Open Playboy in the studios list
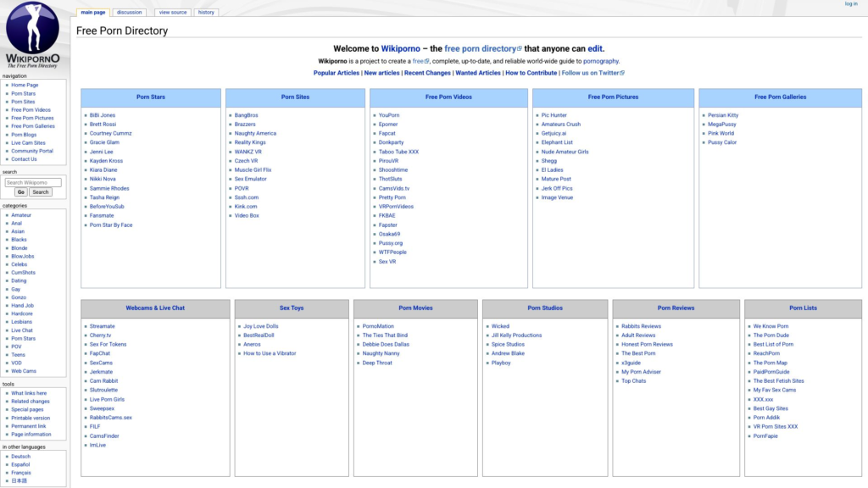The width and height of the screenshot is (868, 488). [501, 363]
